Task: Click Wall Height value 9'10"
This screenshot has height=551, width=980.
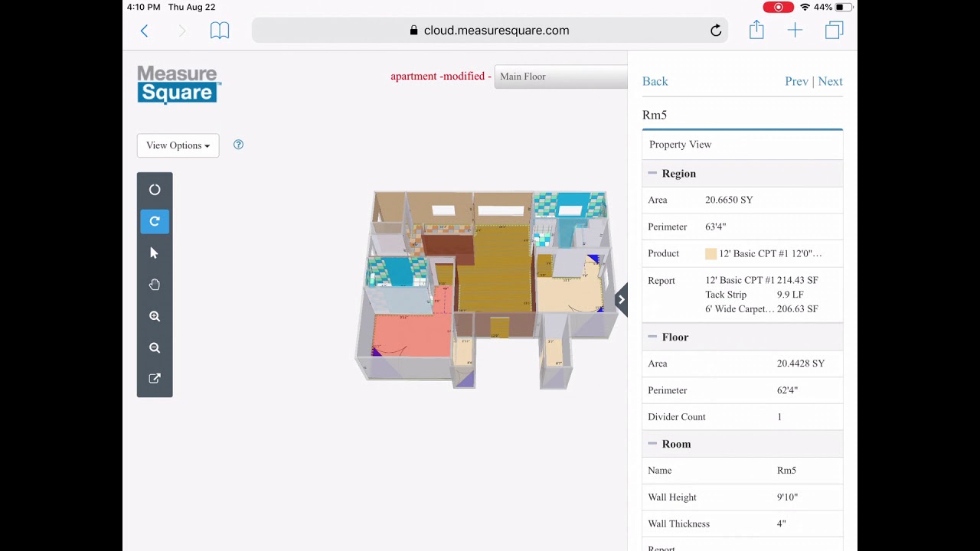Action: pos(787,497)
